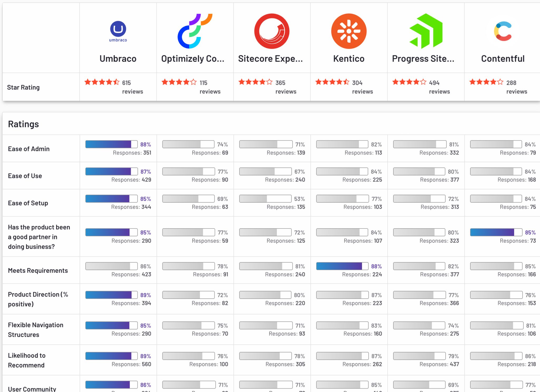Click the Optimizely colorful logo
The width and height of the screenshot is (540, 392).
[195, 31]
